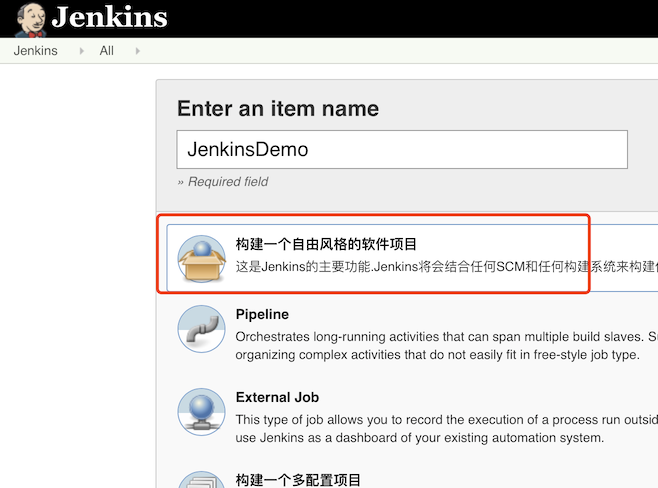Choose the External Job item type label
This screenshot has width=658, height=488.
tap(277, 398)
